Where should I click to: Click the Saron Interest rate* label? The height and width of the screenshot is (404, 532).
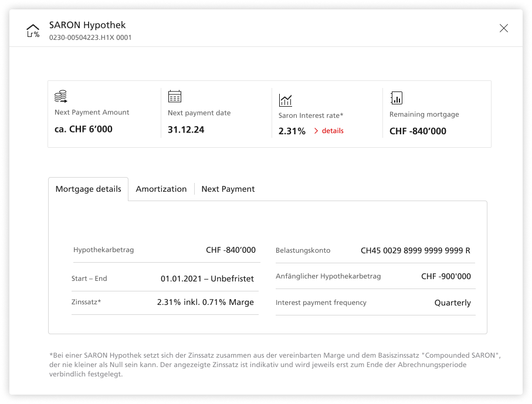tap(311, 116)
